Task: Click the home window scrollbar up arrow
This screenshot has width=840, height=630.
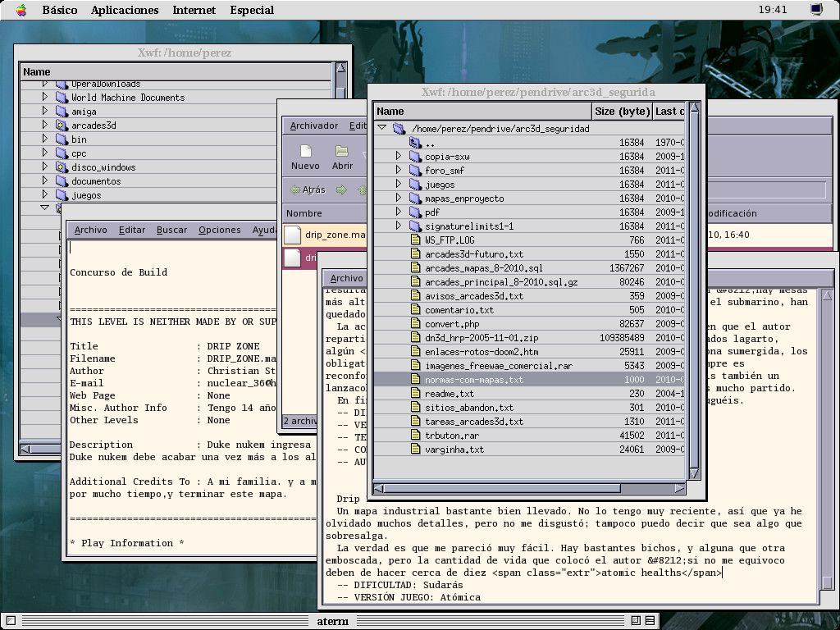Action: (340, 68)
